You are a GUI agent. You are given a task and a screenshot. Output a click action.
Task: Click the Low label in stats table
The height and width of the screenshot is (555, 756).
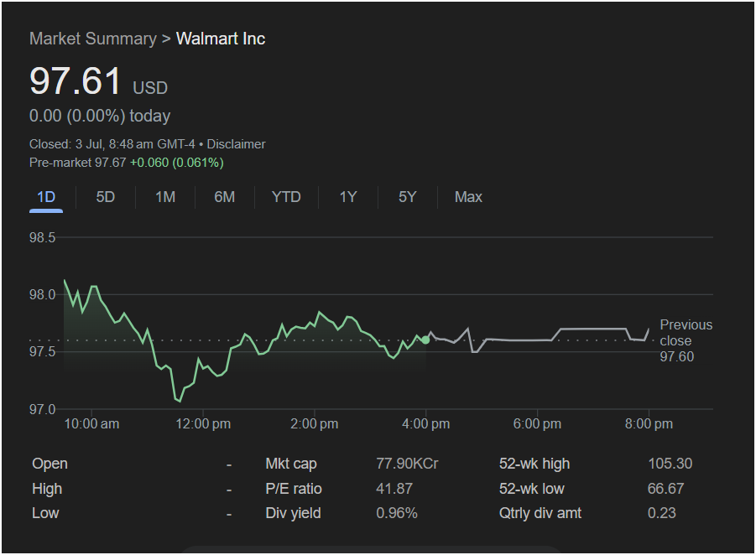[45, 513]
